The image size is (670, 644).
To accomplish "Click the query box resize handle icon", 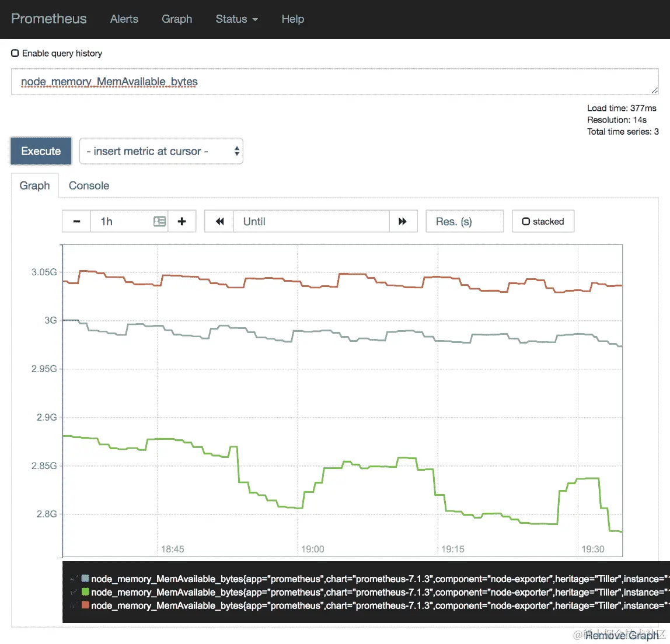I will point(654,90).
